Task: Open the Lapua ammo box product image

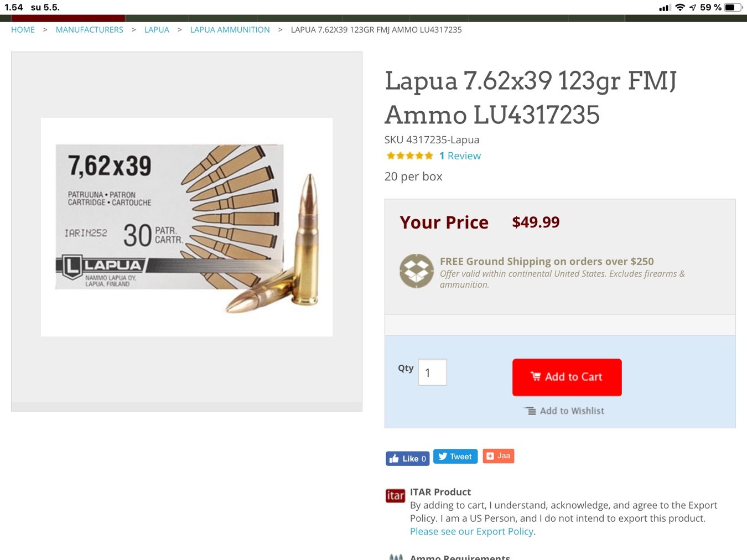Action: (x=186, y=227)
